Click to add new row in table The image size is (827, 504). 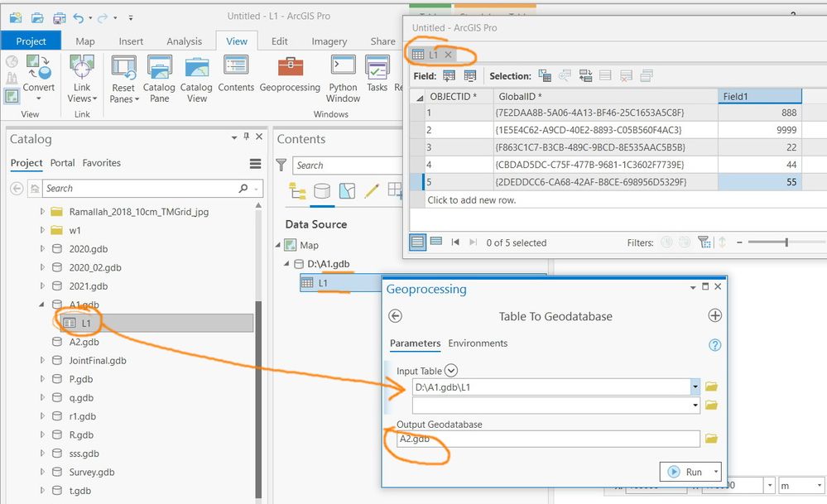pos(472,200)
